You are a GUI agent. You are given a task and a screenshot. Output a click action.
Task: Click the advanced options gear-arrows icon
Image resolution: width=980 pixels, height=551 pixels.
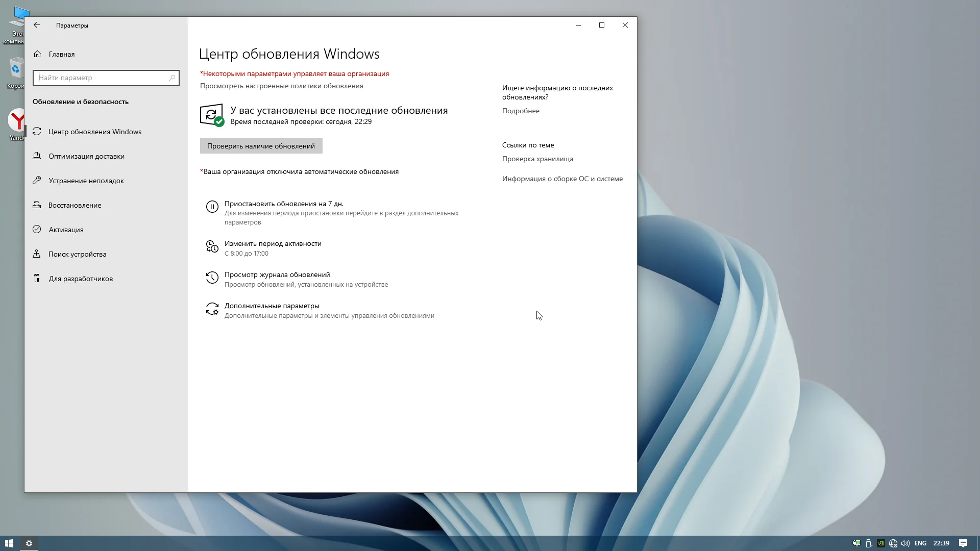click(212, 309)
